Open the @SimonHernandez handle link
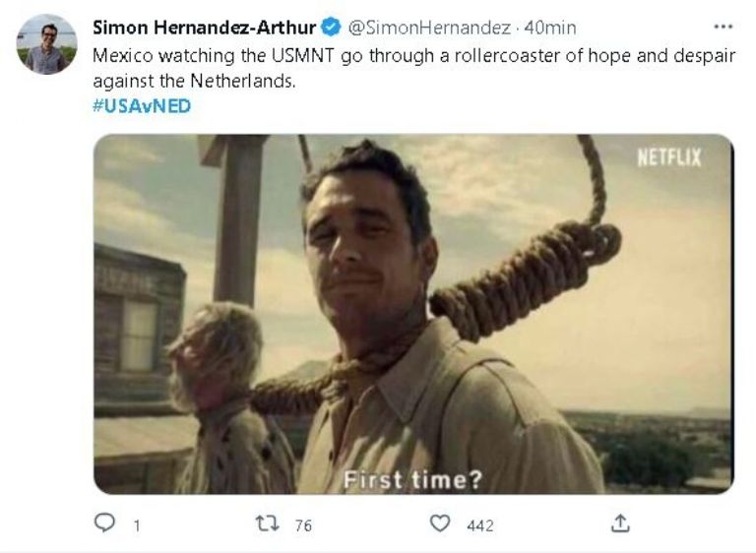 (x=430, y=28)
